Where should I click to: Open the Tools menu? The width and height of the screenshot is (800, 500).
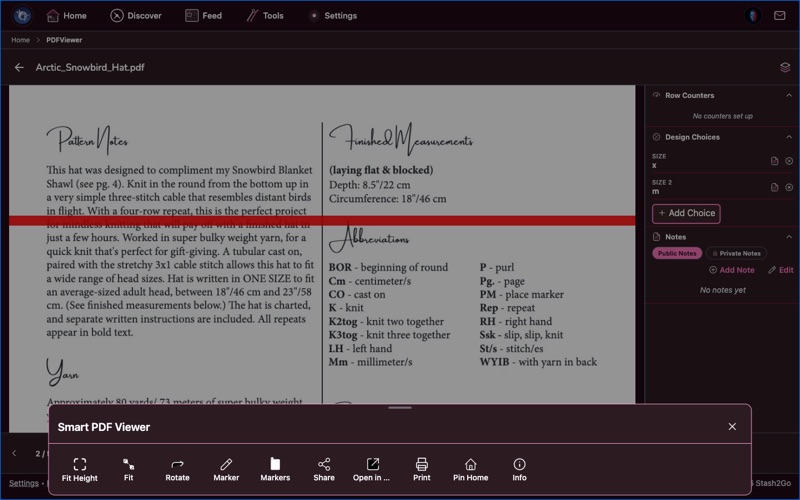tap(265, 16)
